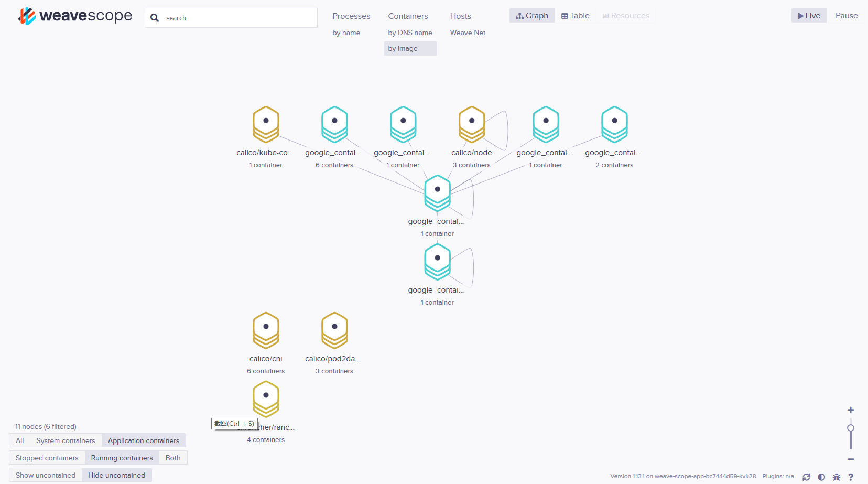Viewport: 868px width, 484px height.
Task: Show All containers filter
Action: [20, 440]
